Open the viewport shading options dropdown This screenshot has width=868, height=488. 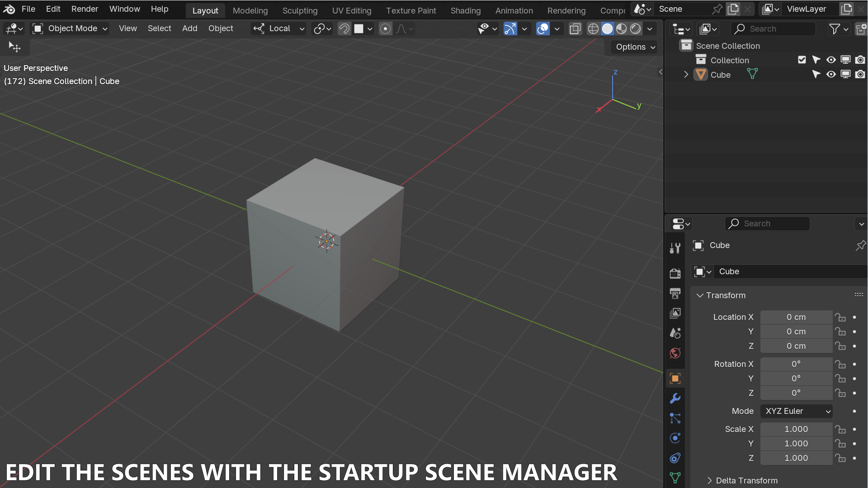click(x=650, y=28)
